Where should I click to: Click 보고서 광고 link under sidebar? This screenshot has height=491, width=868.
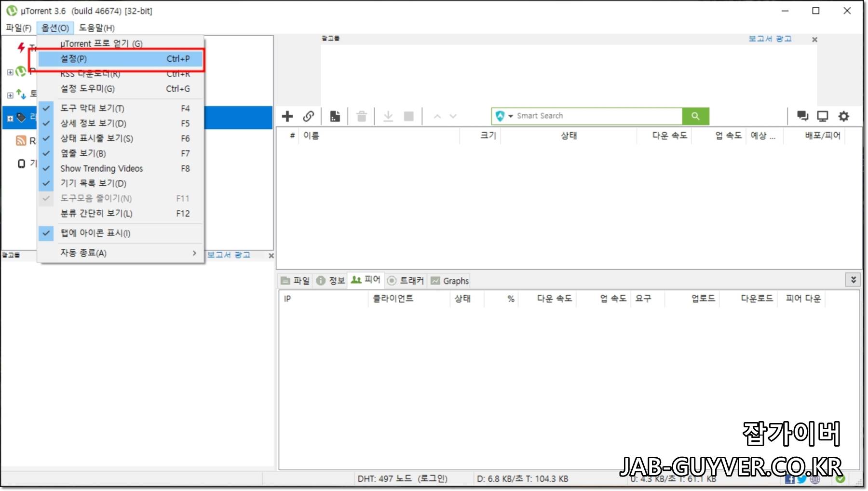coord(229,255)
